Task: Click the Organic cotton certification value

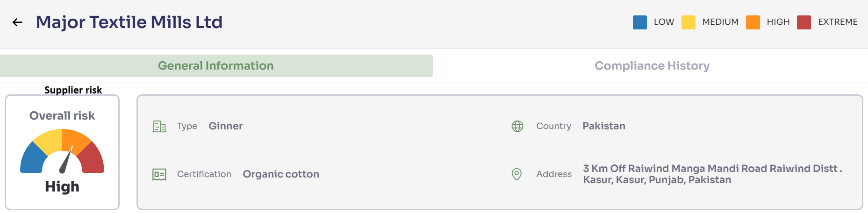Action: coord(281,174)
